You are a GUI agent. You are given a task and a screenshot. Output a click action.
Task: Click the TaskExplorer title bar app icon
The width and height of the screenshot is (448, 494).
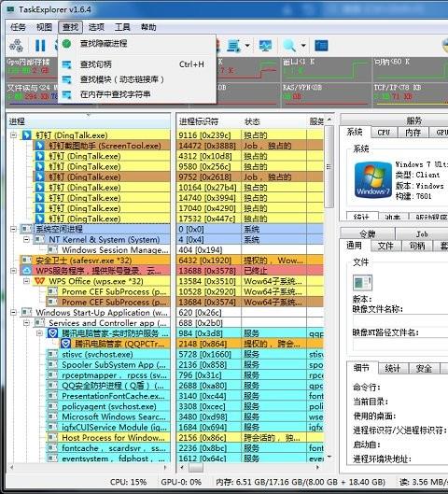click(10, 9)
